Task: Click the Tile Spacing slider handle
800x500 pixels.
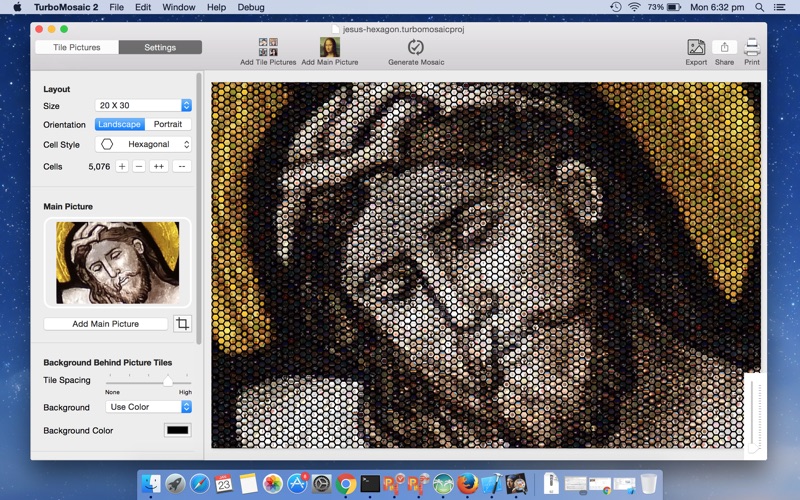Action: pyautogui.click(x=168, y=381)
